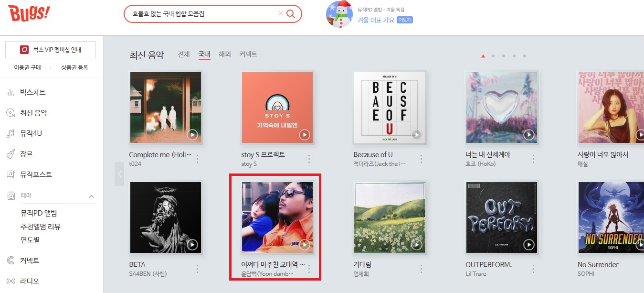Select the 해외 tab
The height and width of the screenshot is (293, 644).
point(225,54)
